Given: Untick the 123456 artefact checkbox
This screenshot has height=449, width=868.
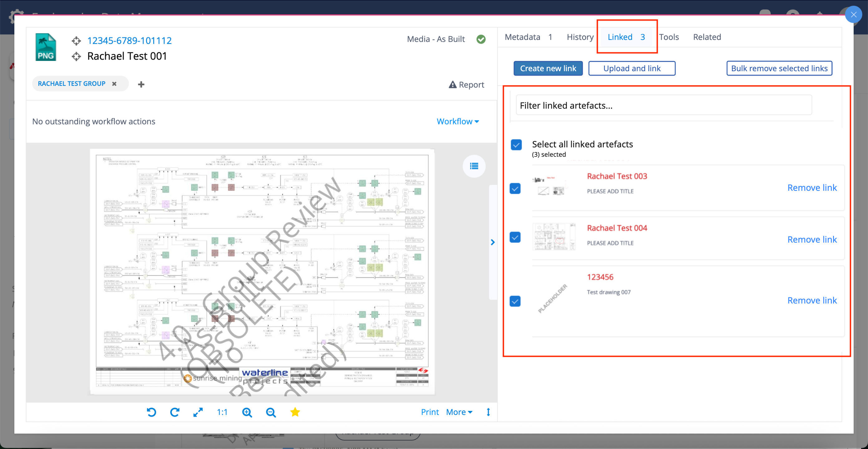Looking at the screenshot, I should click(515, 301).
